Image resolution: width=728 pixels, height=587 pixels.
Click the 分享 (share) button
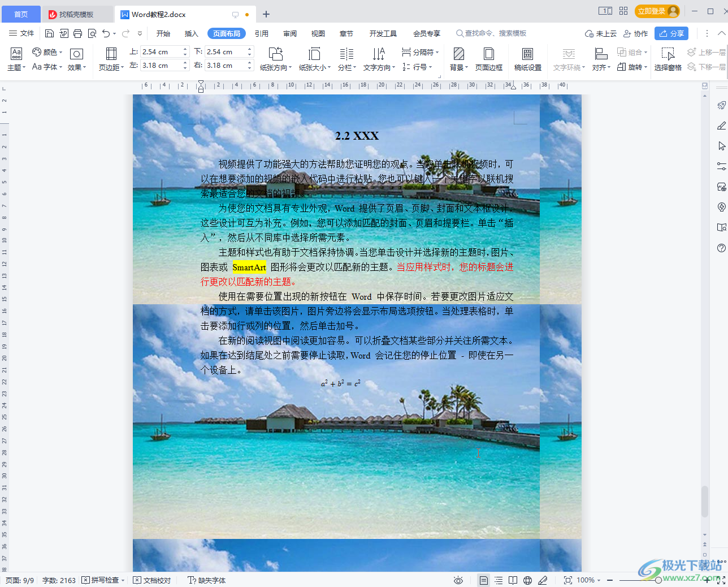pyautogui.click(x=671, y=33)
